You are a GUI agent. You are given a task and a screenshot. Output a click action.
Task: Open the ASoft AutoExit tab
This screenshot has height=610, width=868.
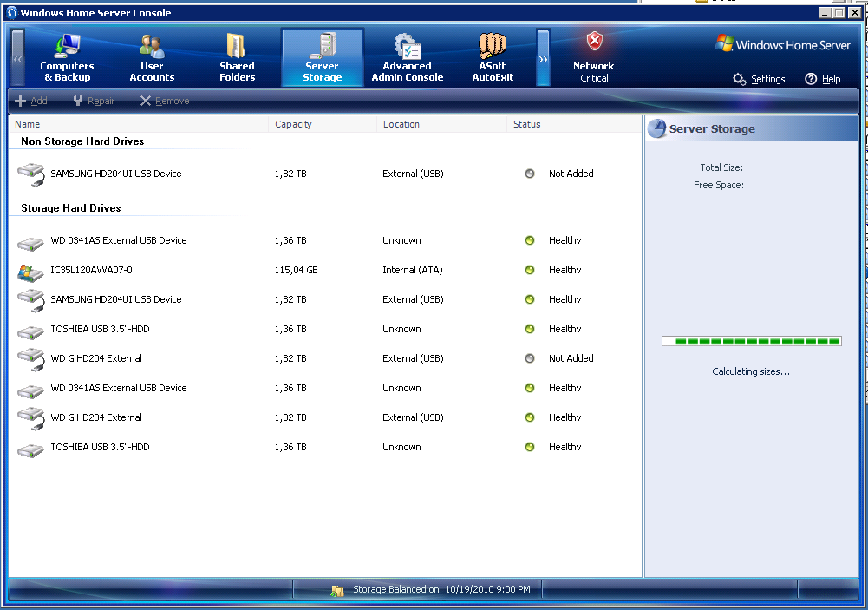coord(493,57)
